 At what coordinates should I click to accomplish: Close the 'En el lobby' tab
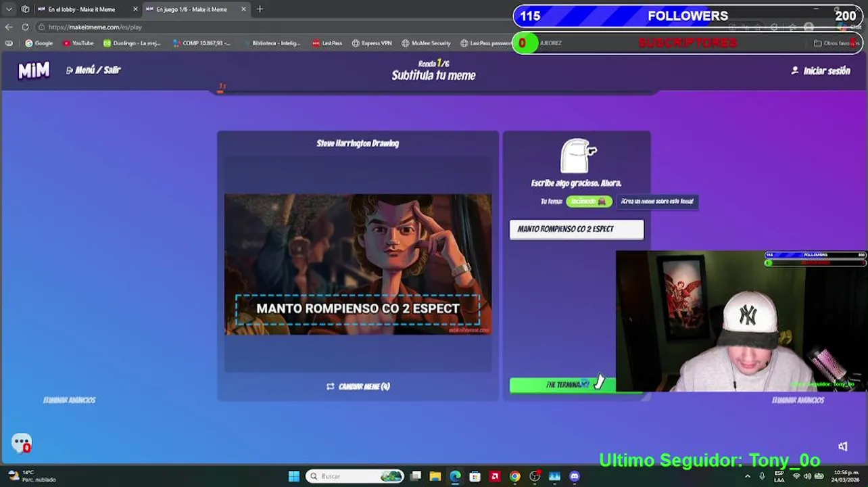pos(135,9)
